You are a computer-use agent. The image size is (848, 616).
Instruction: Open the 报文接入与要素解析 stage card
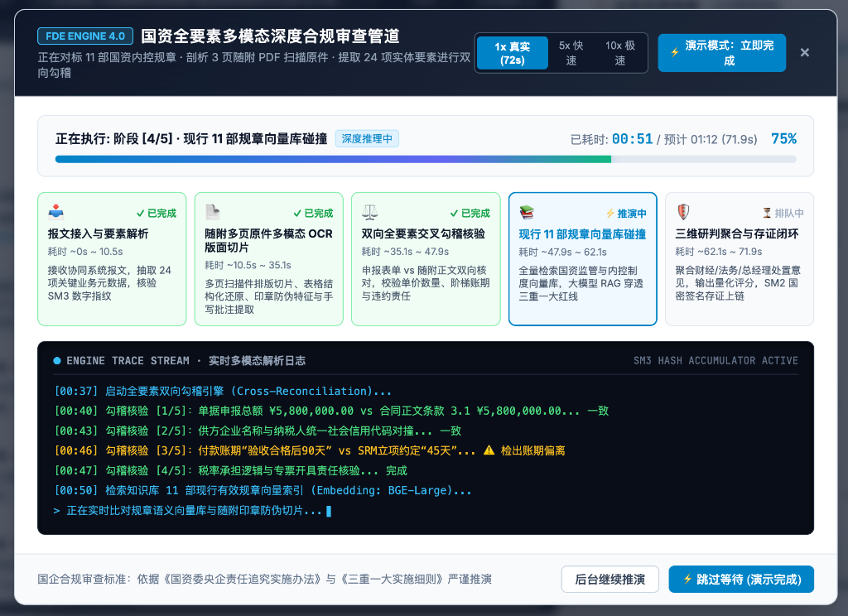coord(112,259)
